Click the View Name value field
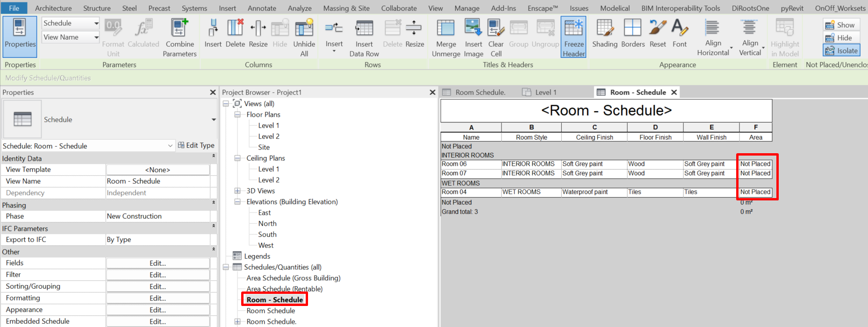This screenshot has height=327, width=868. point(158,181)
